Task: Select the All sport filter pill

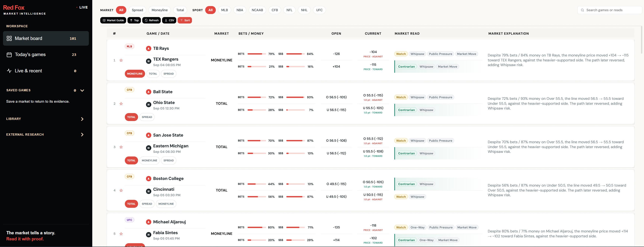Action: pyautogui.click(x=211, y=10)
